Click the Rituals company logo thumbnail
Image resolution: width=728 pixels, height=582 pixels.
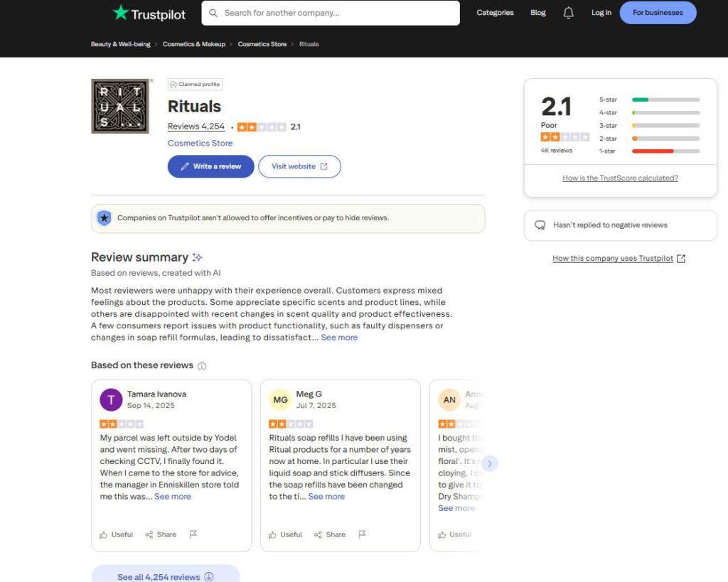pos(120,106)
